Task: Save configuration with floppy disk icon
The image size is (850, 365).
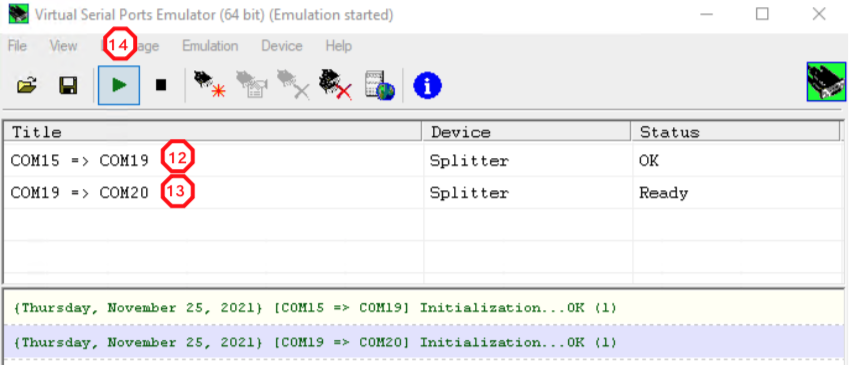Action: (68, 85)
